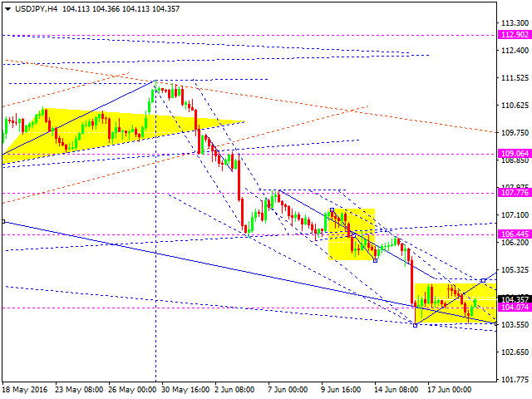Select the long trendline anchor at the left chart edge
Viewport: 532px width, 399px height.
pyautogui.click(x=3, y=222)
